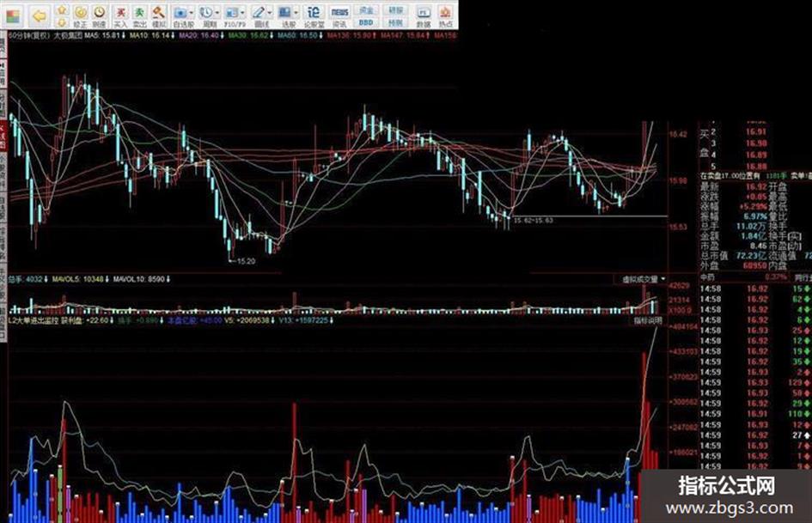Click sell order level 5 price 16.88
The width and height of the screenshot is (812, 523).
(756, 167)
